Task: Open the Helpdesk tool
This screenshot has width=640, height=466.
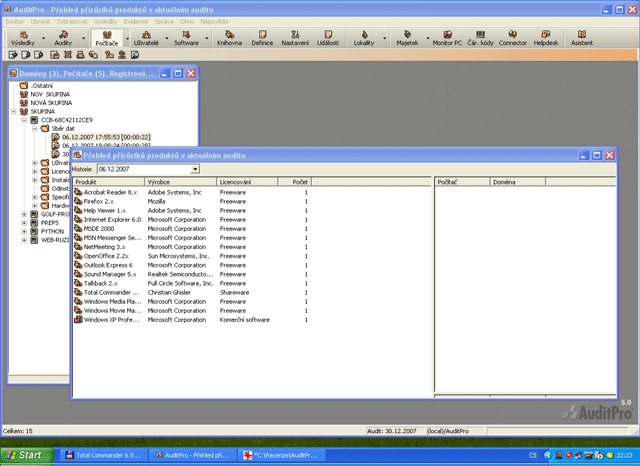Action: point(546,38)
